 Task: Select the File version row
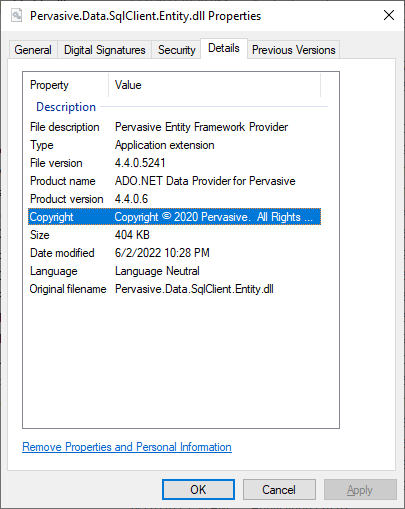click(174, 163)
